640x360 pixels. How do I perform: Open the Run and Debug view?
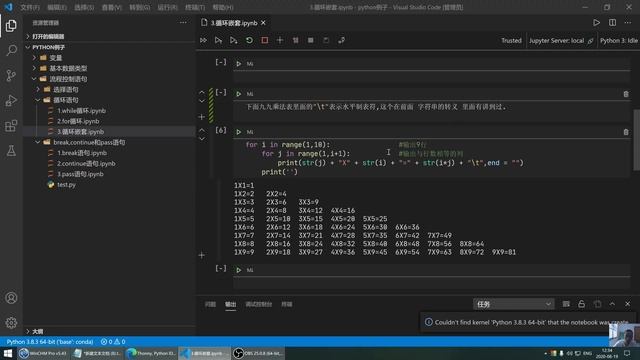pyautogui.click(x=11, y=100)
